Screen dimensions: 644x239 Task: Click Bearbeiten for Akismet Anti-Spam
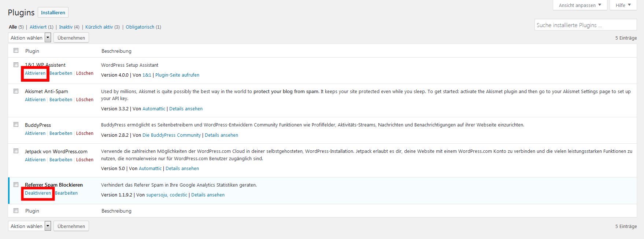[61, 100]
